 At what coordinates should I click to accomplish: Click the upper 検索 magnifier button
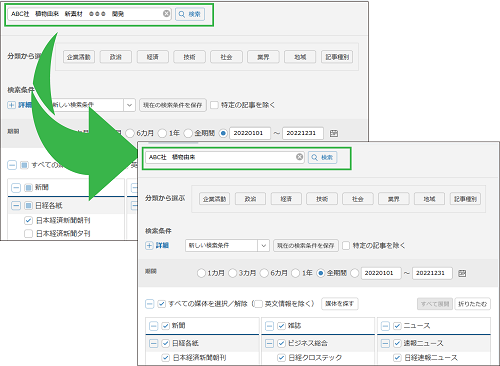pyautogui.click(x=190, y=14)
